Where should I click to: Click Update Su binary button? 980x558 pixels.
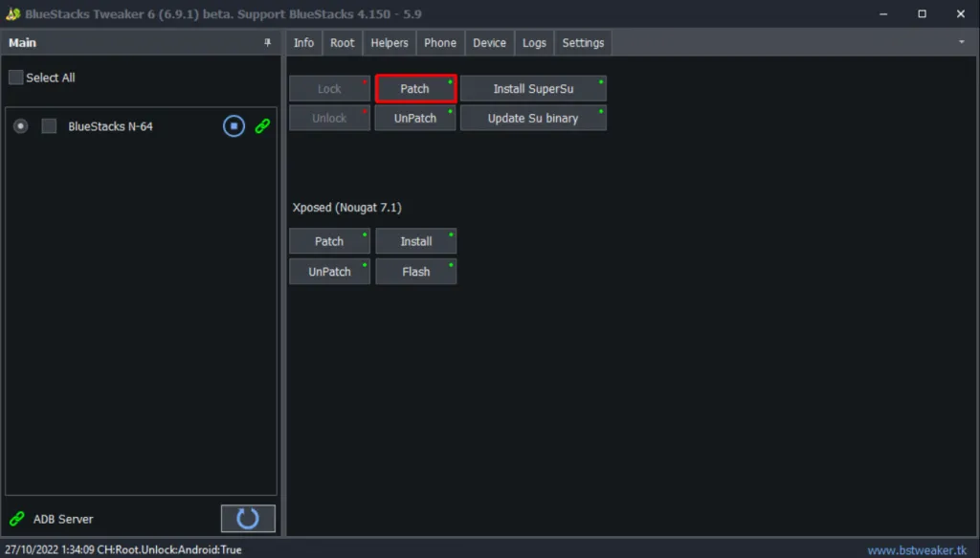click(533, 119)
